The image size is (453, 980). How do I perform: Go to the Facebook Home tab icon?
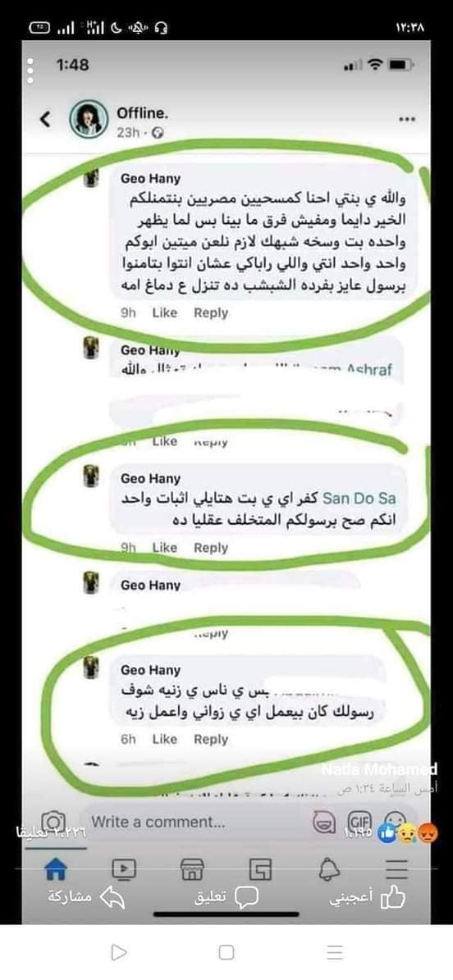57,868
